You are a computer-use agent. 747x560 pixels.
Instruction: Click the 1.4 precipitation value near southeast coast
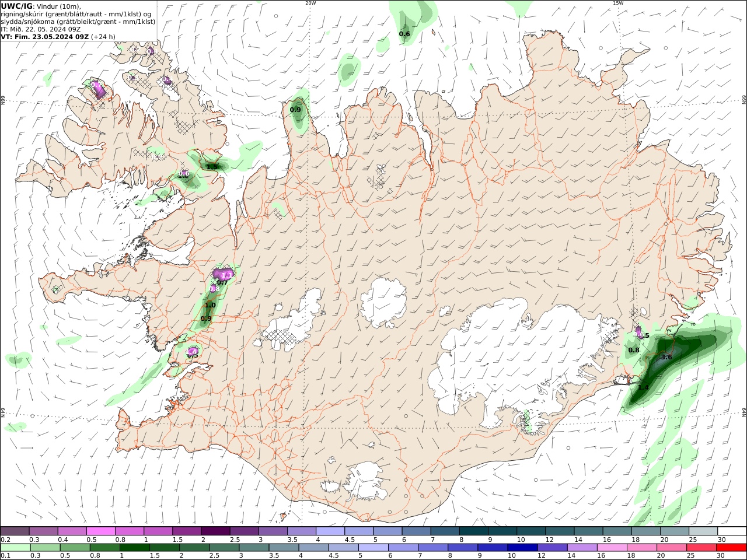(x=643, y=387)
